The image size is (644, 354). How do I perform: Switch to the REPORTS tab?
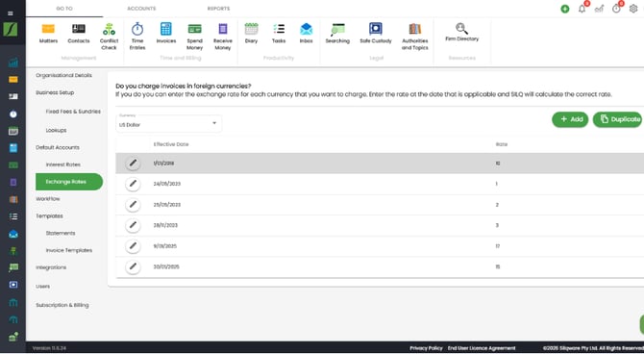click(x=218, y=9)
